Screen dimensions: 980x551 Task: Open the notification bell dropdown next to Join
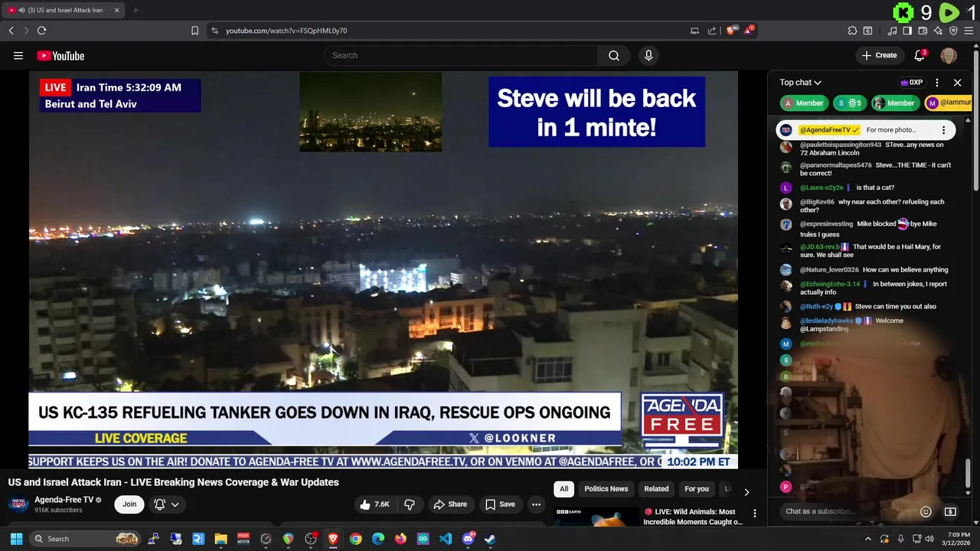click(x=167, y=504)
